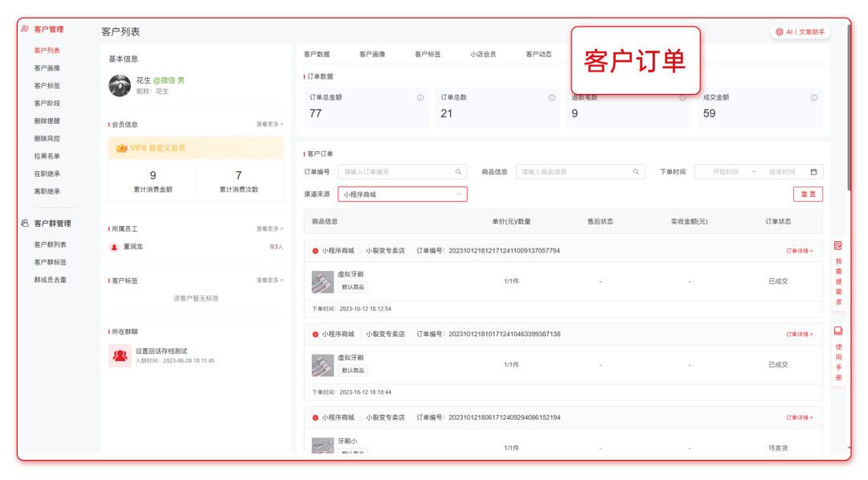Viewport: 868px width, 480px height.
Task: Expand 查看更多 in 会员信息 section
Action: 269,125
